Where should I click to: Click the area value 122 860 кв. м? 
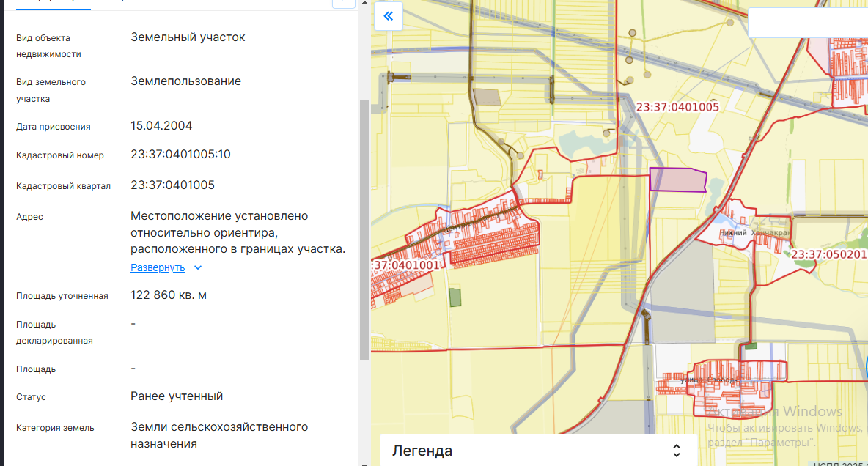169,295
